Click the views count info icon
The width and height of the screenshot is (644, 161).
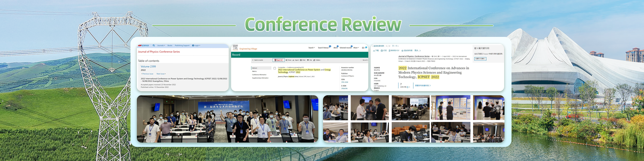[x=408, y=87]
